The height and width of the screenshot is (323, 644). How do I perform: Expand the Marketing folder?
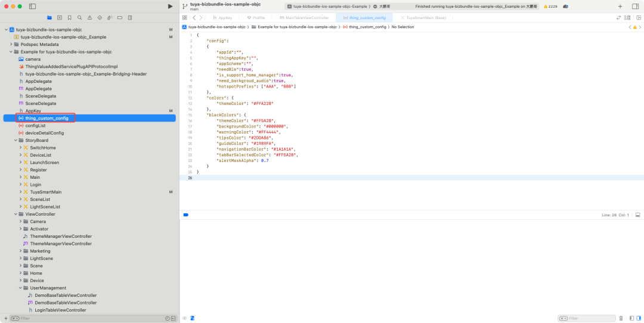[x=20, y=251]
